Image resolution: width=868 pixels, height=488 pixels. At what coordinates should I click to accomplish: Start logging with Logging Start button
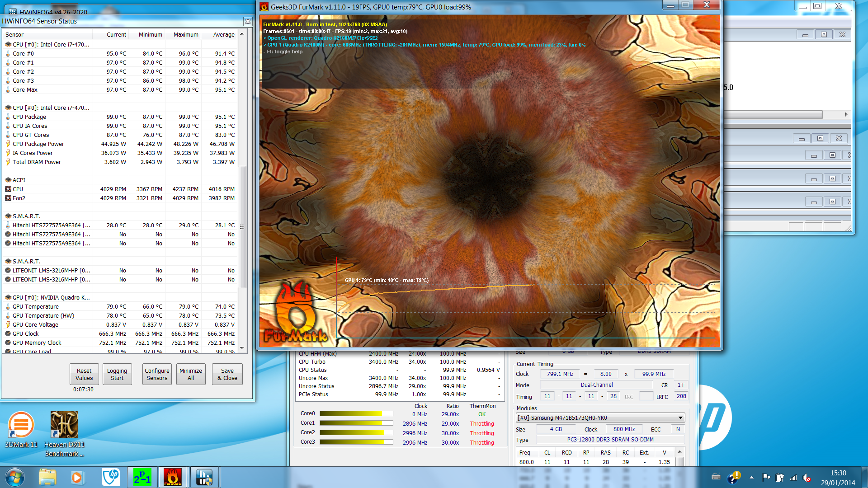click(x=117, y=374)
